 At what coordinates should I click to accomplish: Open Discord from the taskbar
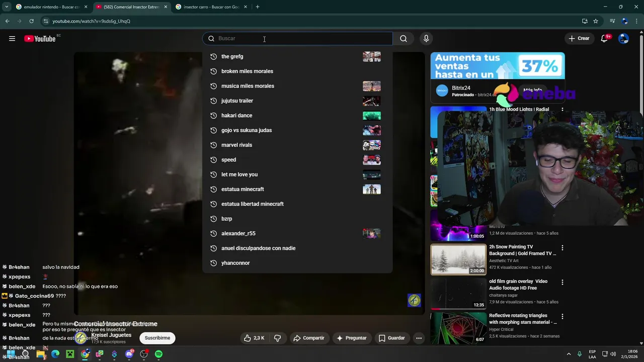129,354
